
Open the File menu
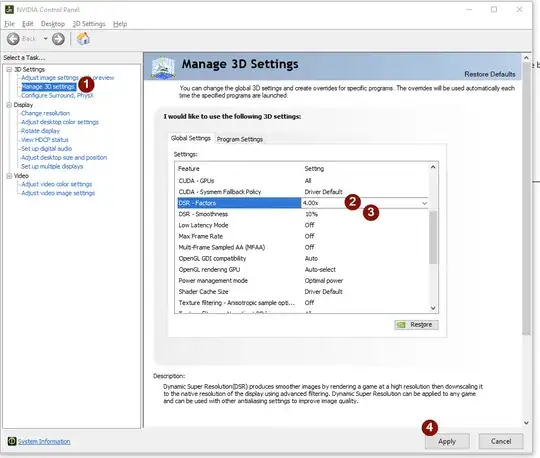pos(9,24)
